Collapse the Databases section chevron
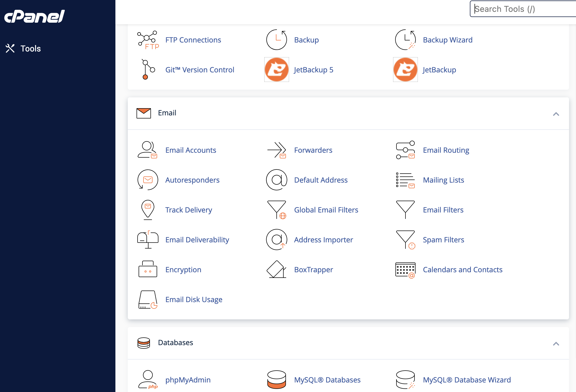 coord(556,344)
